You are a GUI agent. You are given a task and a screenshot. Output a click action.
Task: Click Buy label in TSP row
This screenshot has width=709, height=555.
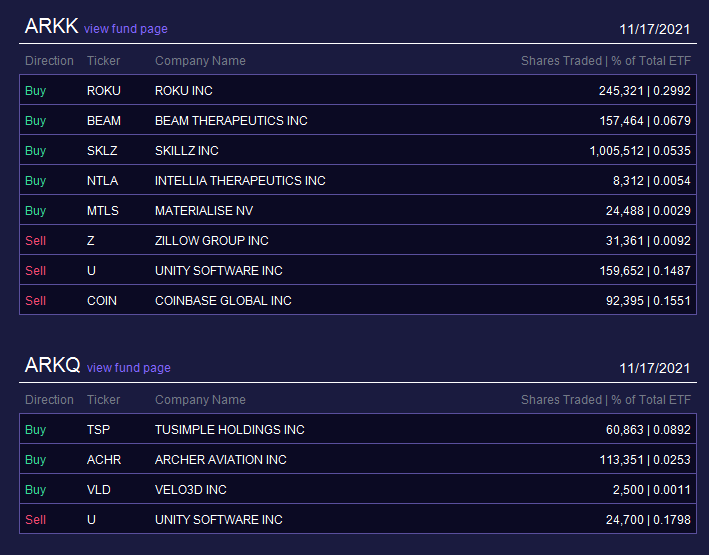(x=36, y=430)
